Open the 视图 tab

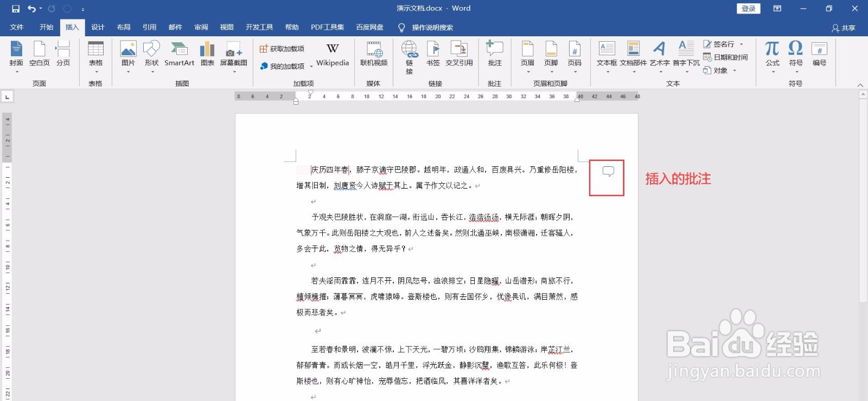(x=226, y=27)
